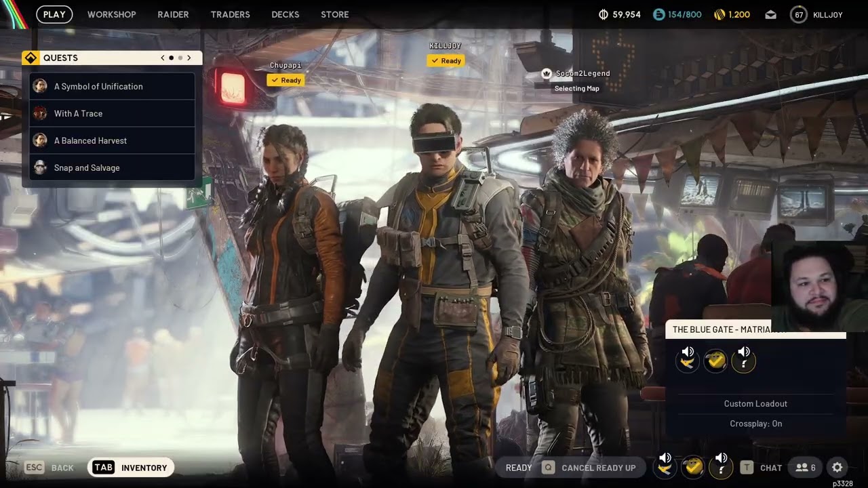Open the settings gear
Image resolution: width=868 pixels, height=488 pixels.
[x=837, y=467]
